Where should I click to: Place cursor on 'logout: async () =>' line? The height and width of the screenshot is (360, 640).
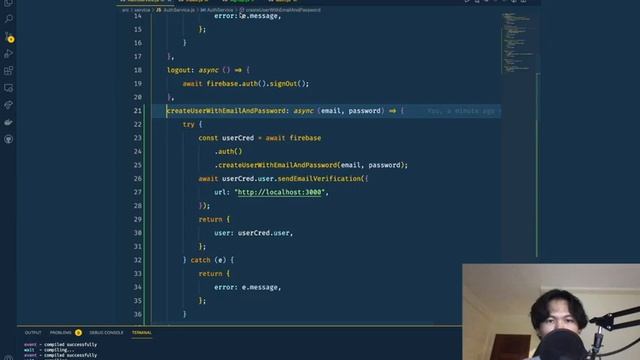coord(208,70)
